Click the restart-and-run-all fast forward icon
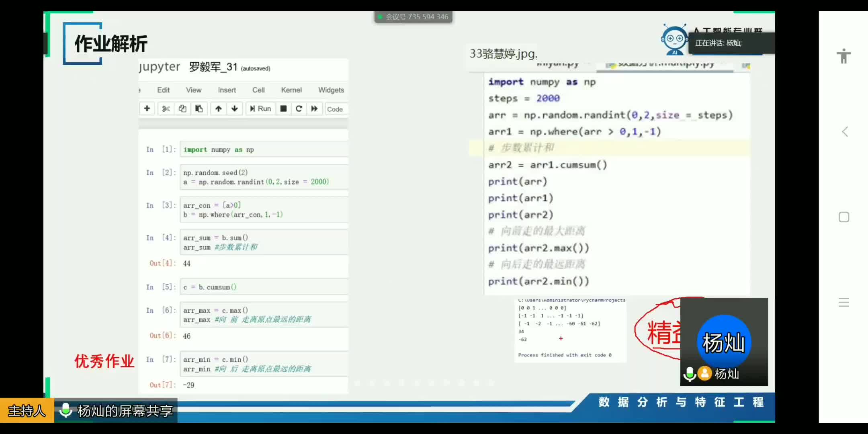The height and width of the screenshot is (434, 868). [x=314, y=108]
